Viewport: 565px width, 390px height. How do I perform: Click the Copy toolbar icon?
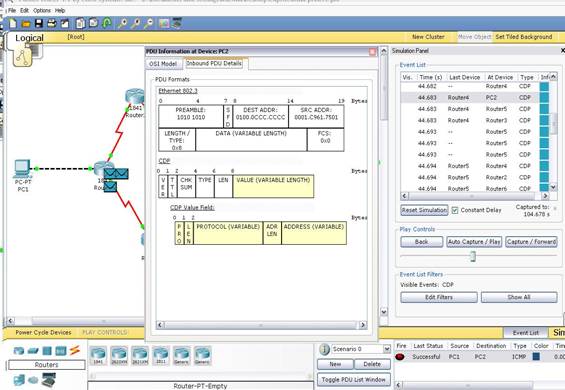click(80, 23)
